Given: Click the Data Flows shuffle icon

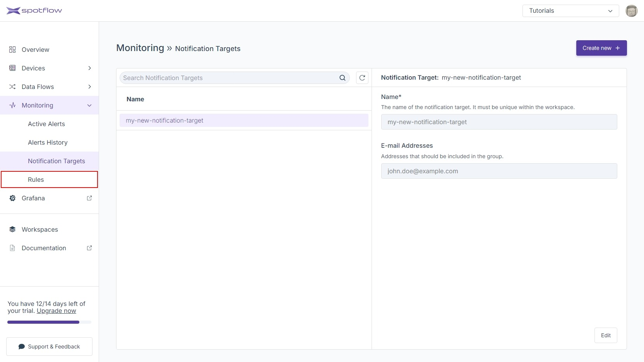Looking at the screenshot, I should coord(12,87).
